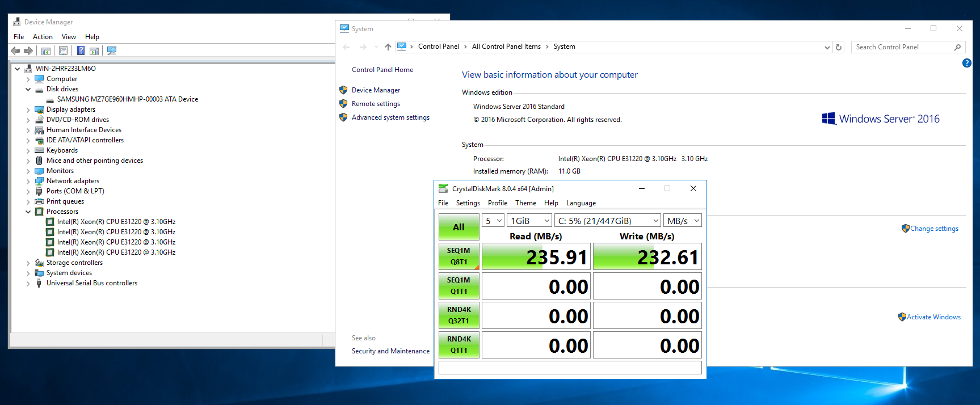Run RND4K Q1T1 test button
980x405 pixels.
pos(459,345)
